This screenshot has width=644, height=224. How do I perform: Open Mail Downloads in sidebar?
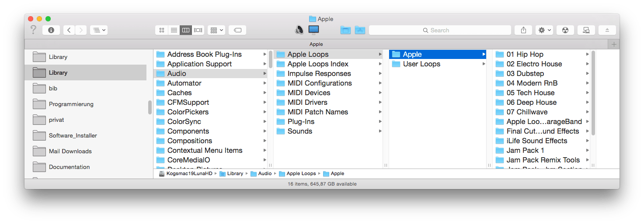(85, 151)
